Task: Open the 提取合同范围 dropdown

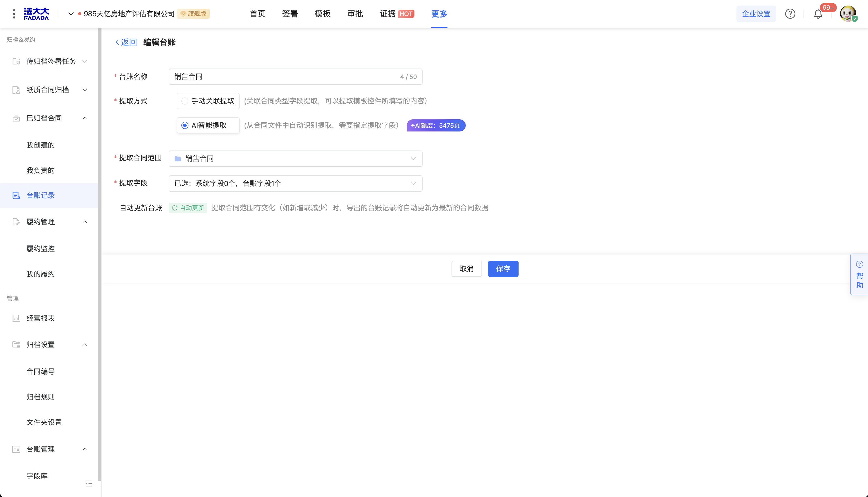Action: (295, 158)
